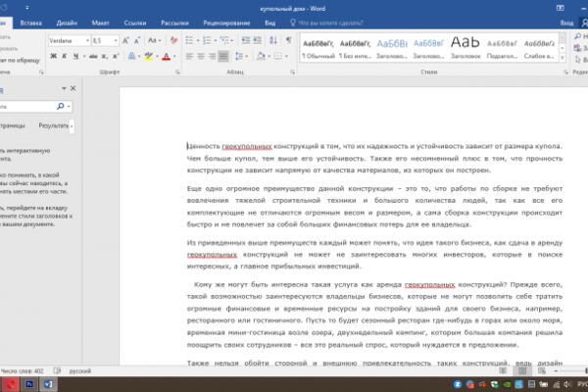Switch to the Рецензирование tab
Viewport: 588px width, 392px height.
pyautogui.click(x=226, y=23)
